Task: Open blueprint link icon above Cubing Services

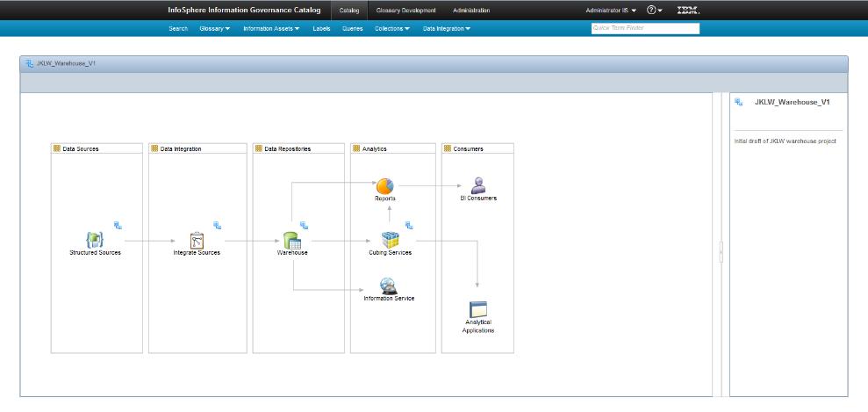Action: point(409,226)
